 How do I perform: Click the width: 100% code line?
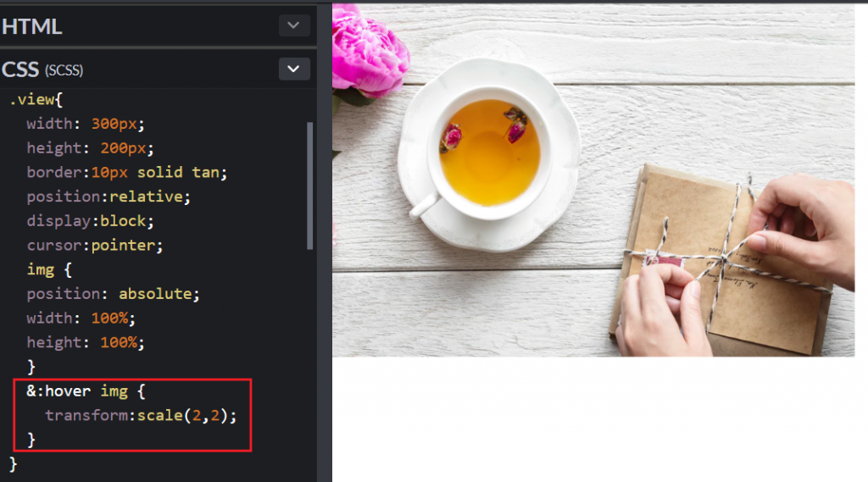coord(81,319)
